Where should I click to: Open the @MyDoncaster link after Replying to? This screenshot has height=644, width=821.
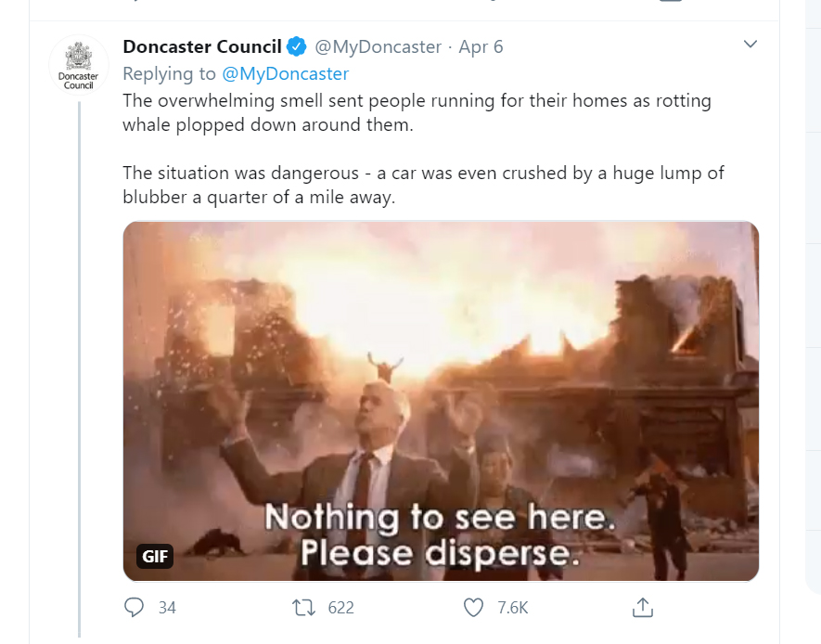tap(286, 74)
